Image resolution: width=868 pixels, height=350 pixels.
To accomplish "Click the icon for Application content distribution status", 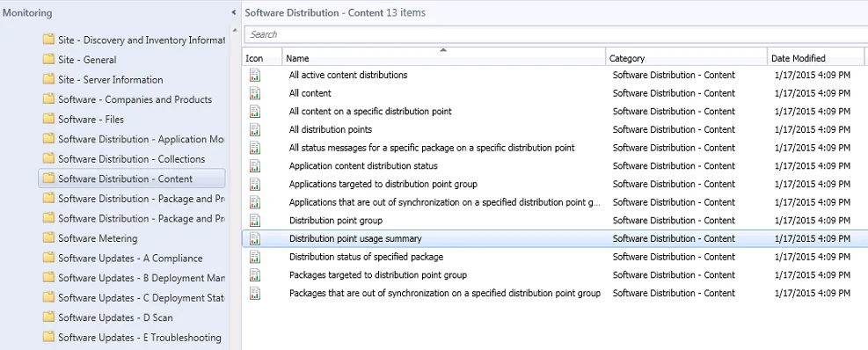I will point(255,165).
